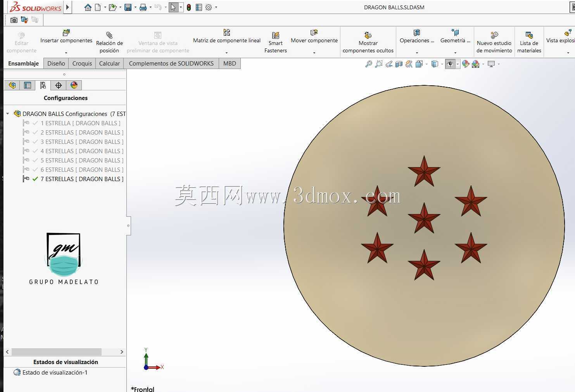Open the Save dropdown arrow

coord(135,7)
